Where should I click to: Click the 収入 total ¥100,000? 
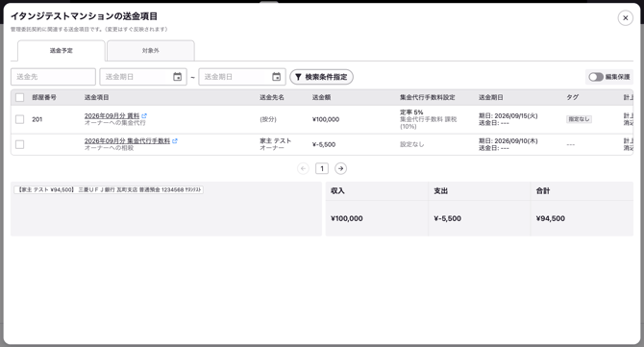click(347, 218)
